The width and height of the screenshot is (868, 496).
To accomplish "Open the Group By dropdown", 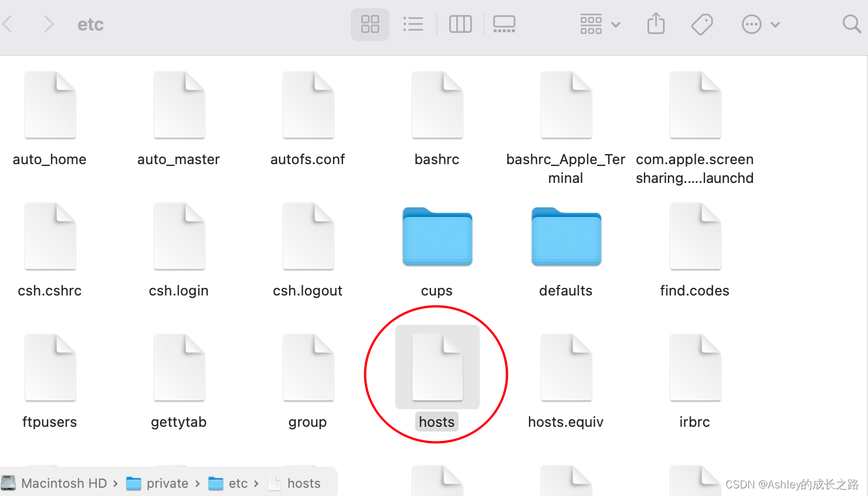I will [599, 24].
